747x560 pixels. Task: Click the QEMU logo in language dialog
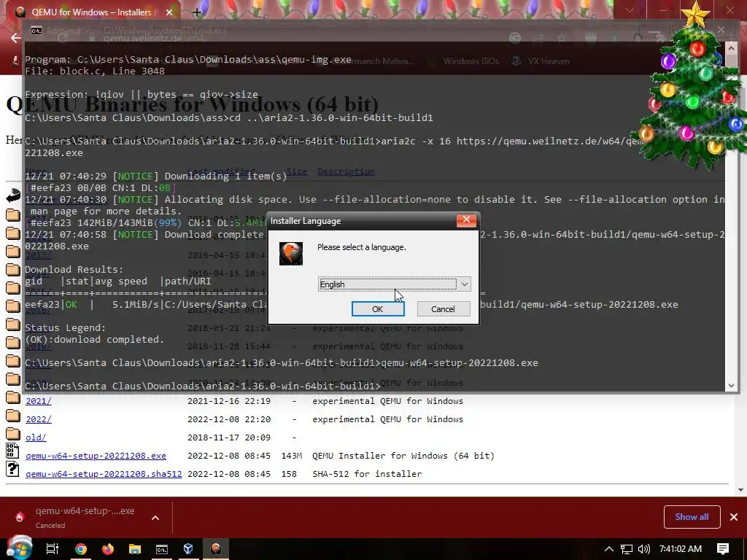coord(291,253)
